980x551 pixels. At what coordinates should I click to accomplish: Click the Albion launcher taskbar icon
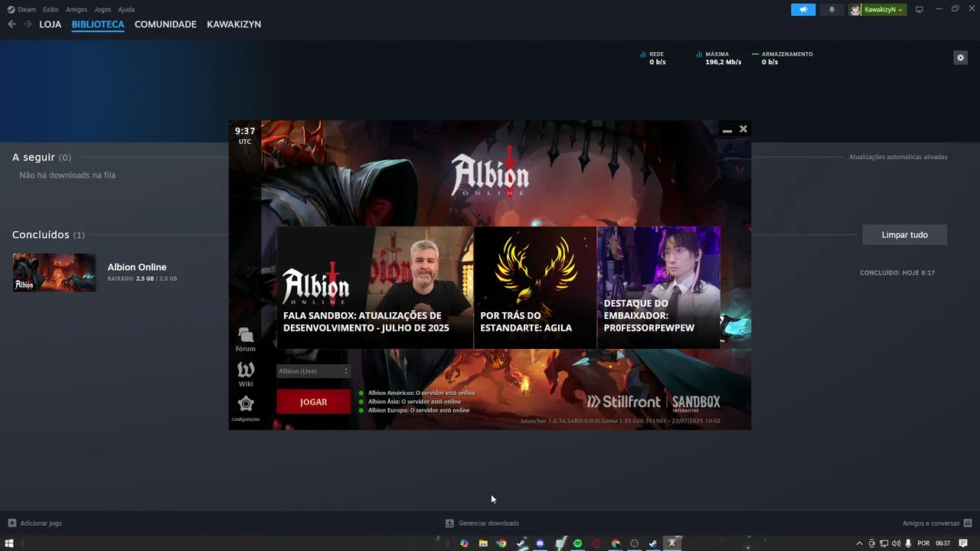point(672,543)
